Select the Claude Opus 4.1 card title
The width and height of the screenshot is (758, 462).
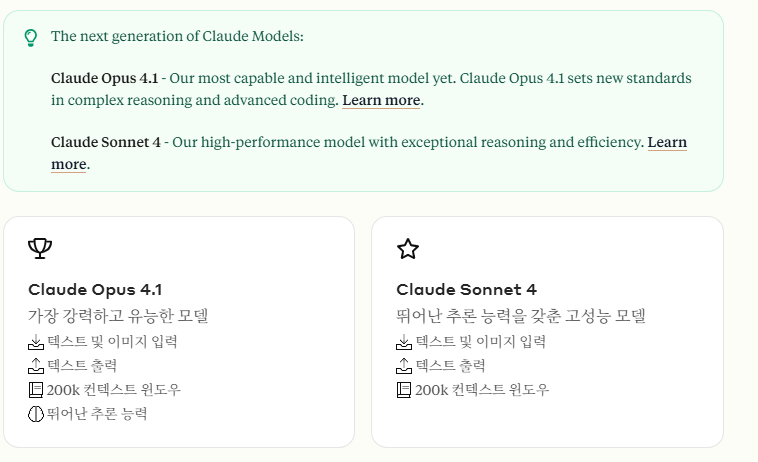pos(95,290)
